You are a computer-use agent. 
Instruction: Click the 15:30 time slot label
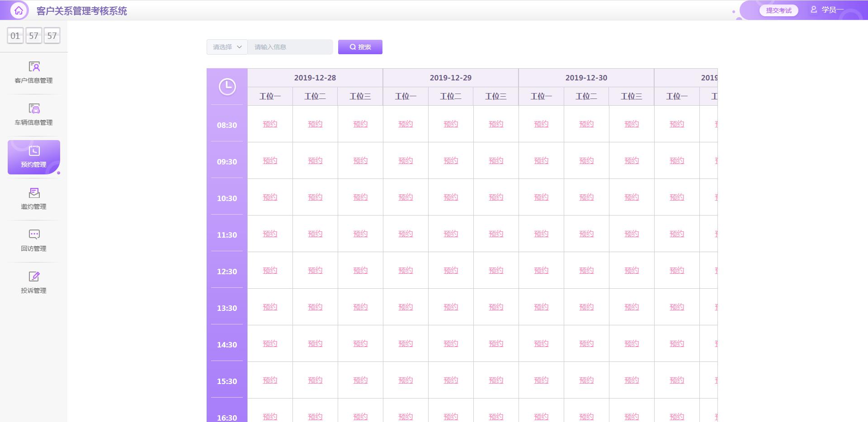coord(227,381)
